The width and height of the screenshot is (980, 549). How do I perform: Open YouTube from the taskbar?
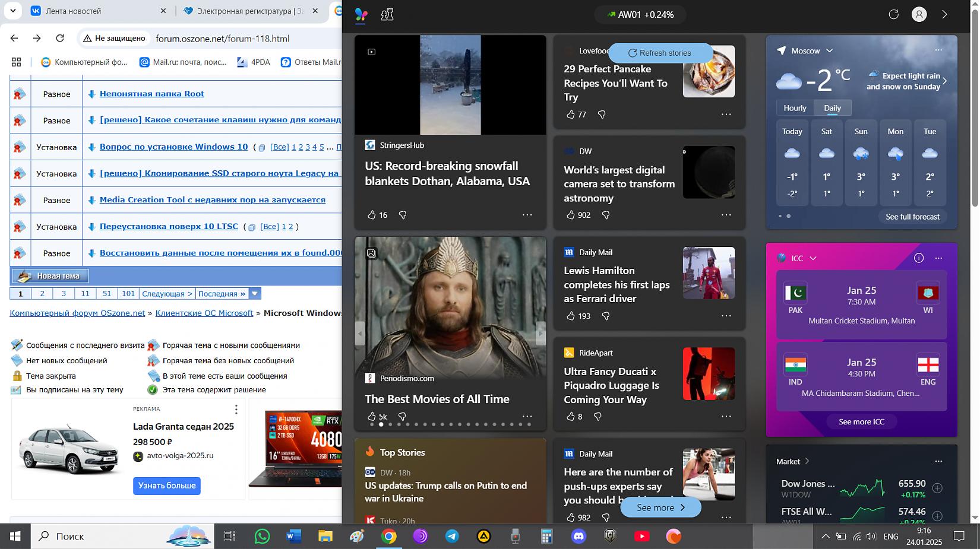pos(642,536)
